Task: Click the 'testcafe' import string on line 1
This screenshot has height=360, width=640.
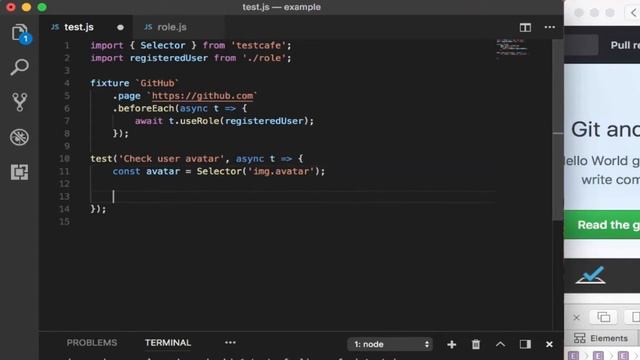Action: coord(258,45)
